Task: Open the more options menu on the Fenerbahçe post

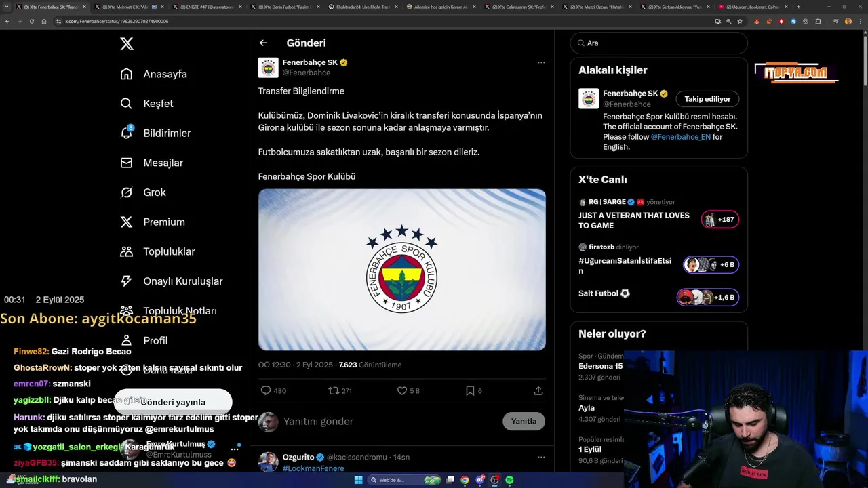Action: coord(541,62)
